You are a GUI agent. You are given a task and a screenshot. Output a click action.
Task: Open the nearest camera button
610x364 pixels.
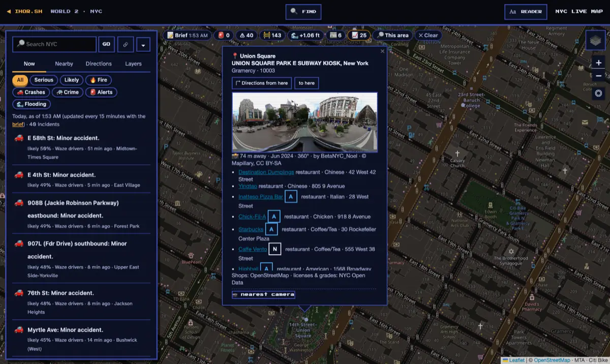(x=263, y=294)
